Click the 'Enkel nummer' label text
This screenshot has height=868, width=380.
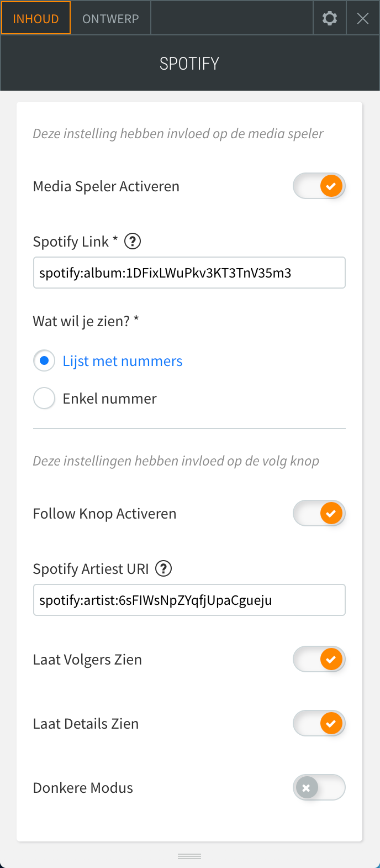coord(110,399)
